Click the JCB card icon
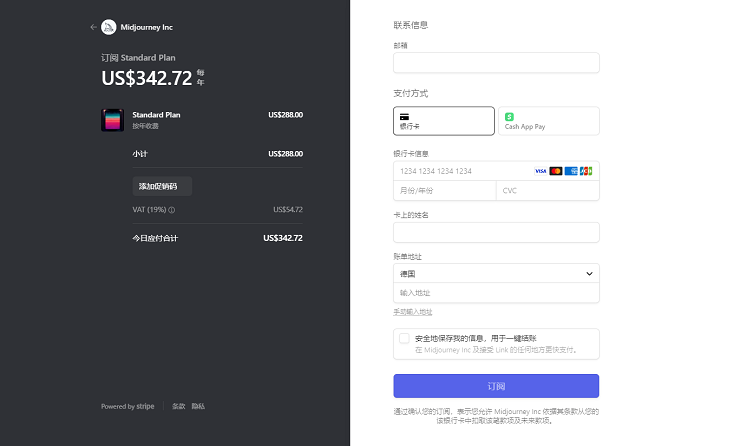The height and width of the screenshot is (446, 740). click(586, 171)
